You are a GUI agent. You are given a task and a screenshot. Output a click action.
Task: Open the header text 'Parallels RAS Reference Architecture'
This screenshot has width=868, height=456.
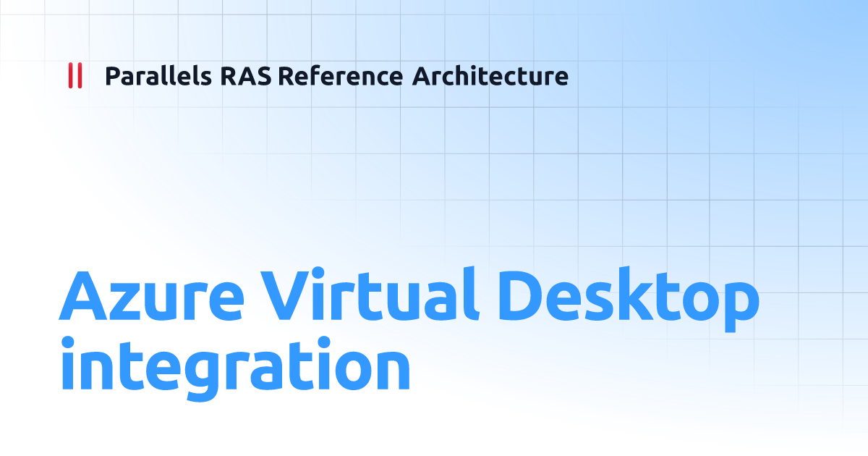(336, 76)
